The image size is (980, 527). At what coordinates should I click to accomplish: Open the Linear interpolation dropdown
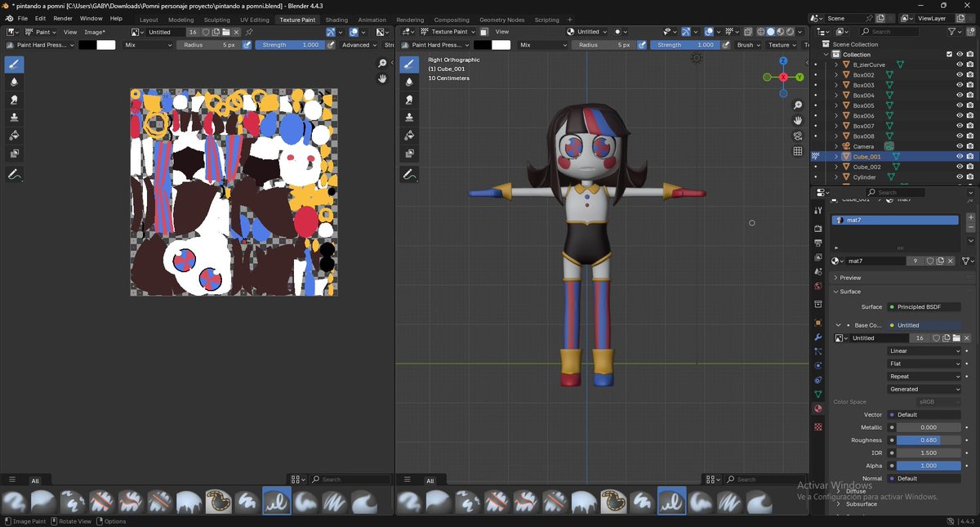coord(924,351)
